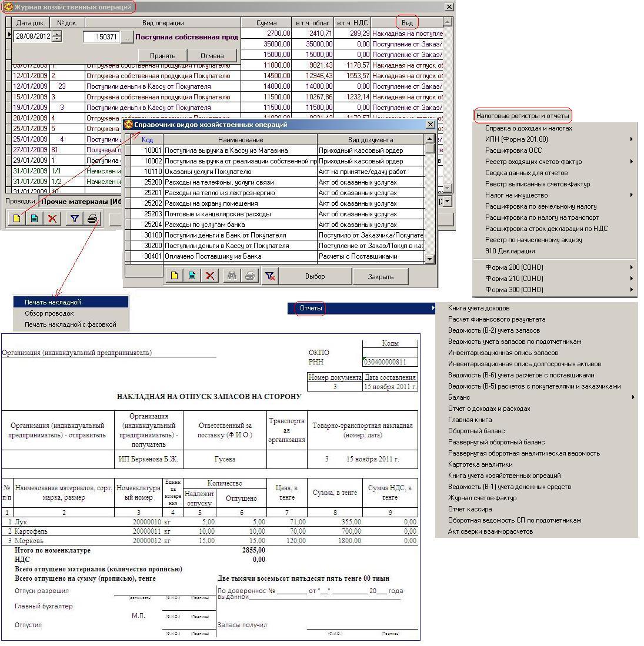
Task: Select row 10110 Оказаны услуги Покупателю
Action: click(278, 172)
